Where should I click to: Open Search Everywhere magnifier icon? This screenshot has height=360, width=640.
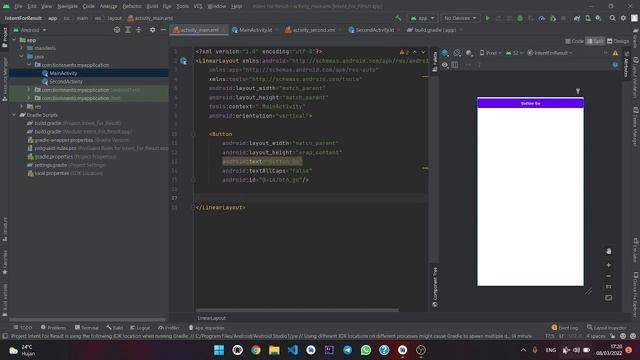[613, 18]
